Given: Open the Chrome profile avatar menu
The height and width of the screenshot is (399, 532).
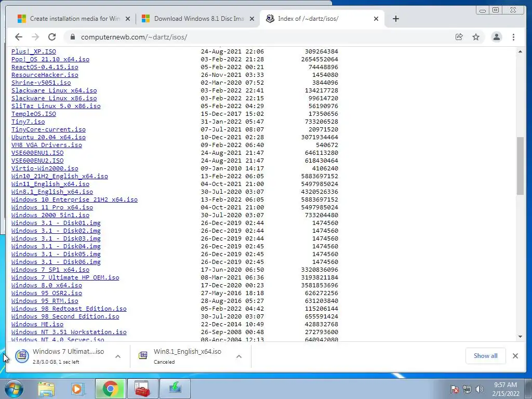Looking at the screenshot, I should [x=496, y=37].
